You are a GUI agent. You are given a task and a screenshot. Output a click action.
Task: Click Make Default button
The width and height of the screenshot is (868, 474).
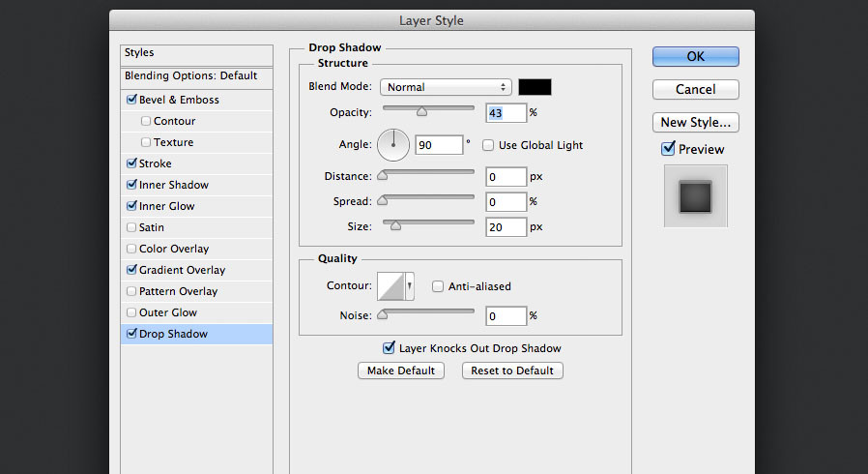(401, 370)
